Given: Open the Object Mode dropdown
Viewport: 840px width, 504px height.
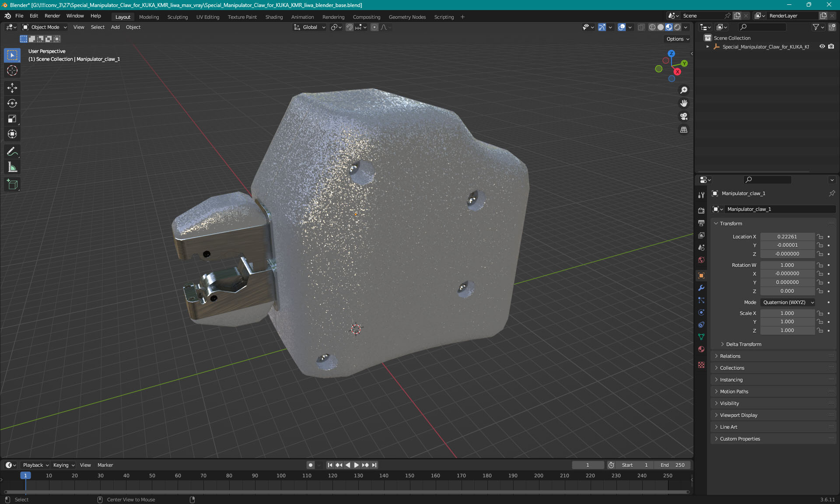Looking at the screenshot, I should click(45, 27).
